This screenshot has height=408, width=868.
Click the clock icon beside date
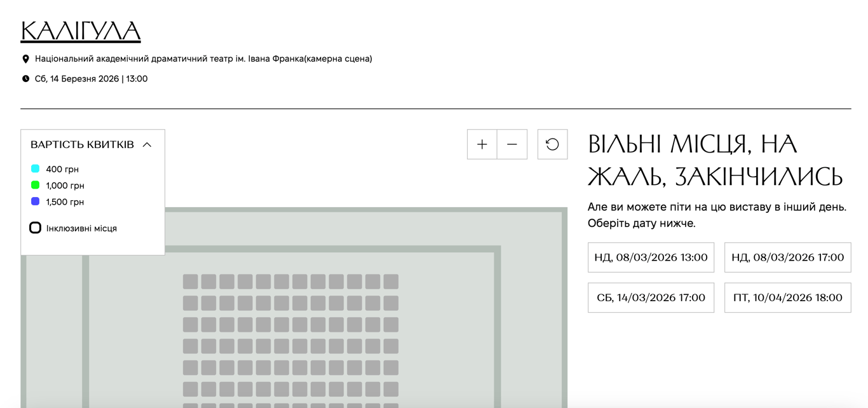click(26, 79)
